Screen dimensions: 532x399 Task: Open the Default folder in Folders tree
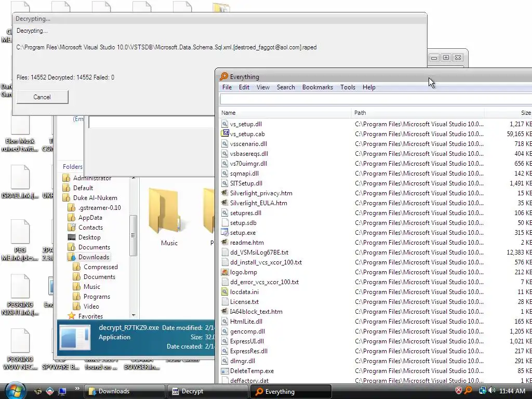78,188
